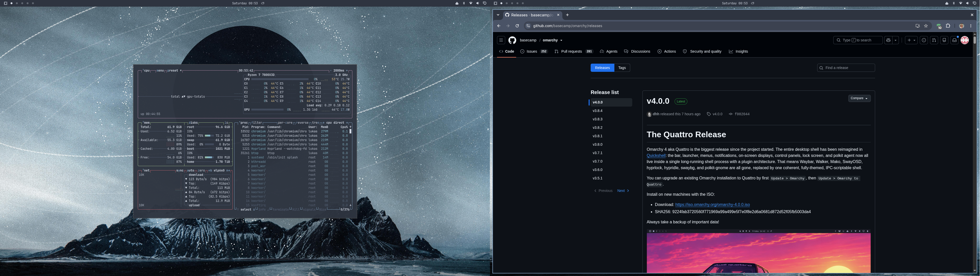Open the Discussions tab
Viewport: 980px width, 276px height.
click(637, 51)
